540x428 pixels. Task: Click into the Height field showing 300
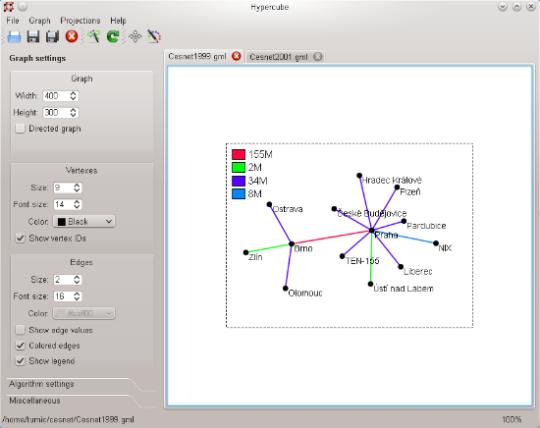(56, 112)
